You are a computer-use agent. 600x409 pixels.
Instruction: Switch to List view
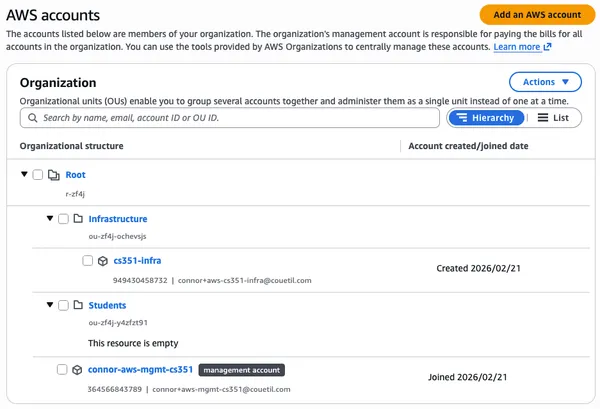coord(553,118)
